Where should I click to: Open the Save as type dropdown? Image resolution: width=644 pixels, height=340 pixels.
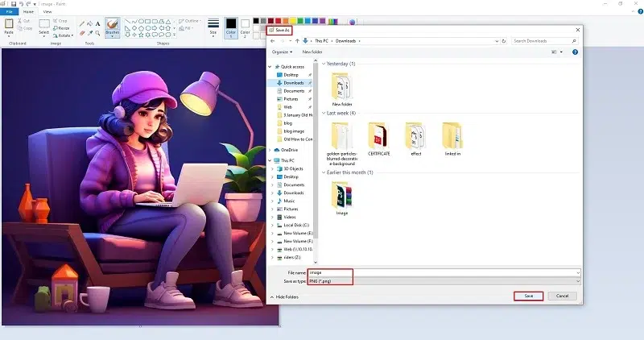click(444, 281)
